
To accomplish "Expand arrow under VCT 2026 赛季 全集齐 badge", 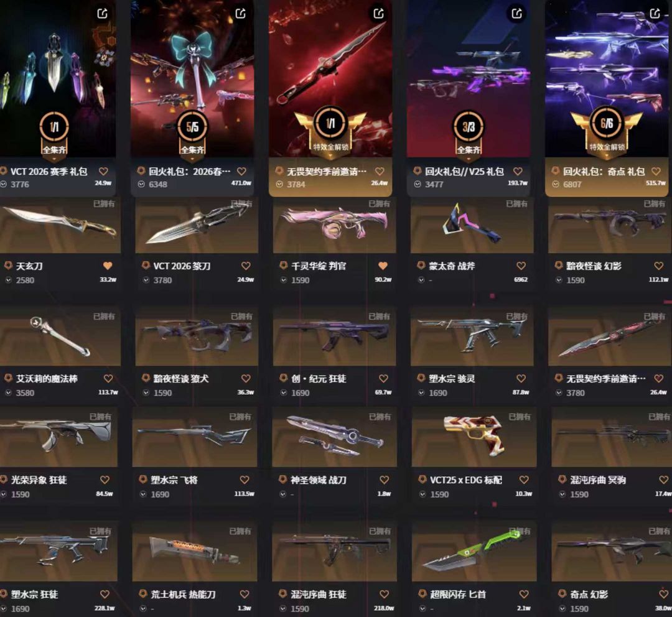I will click(x=54, y=159).
